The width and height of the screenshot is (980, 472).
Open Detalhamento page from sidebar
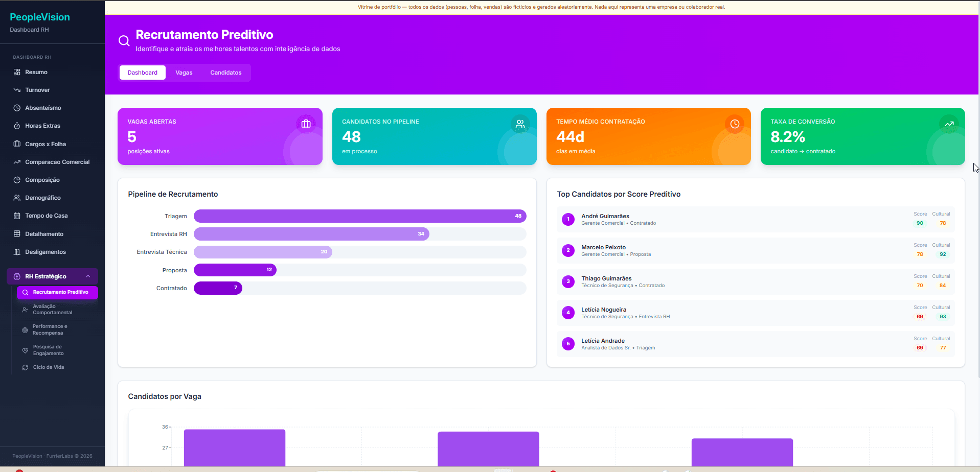pyautogui.click(x=52, y=234)
